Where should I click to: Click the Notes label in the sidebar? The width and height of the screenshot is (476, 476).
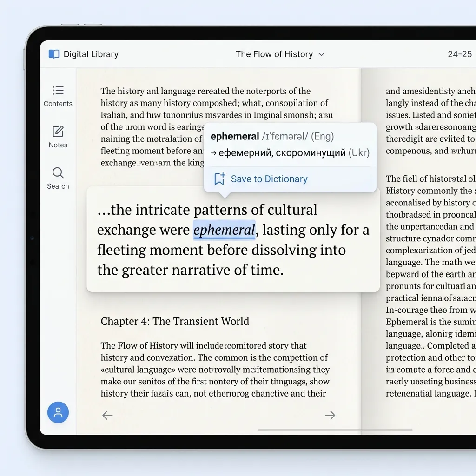[x=58, y=145]
